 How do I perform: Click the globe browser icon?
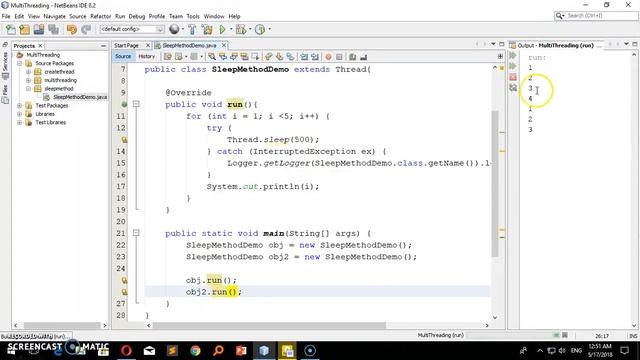click(x=174, y=29)
